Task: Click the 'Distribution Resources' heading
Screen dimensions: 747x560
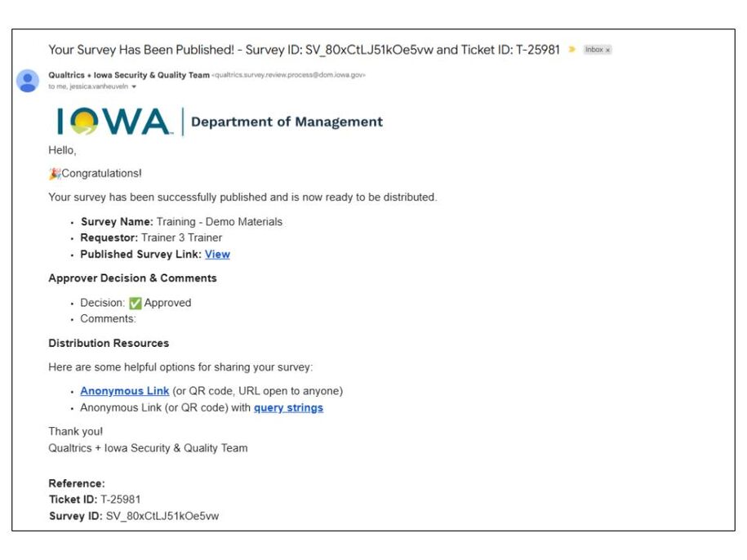Action: tap(109, 344)
